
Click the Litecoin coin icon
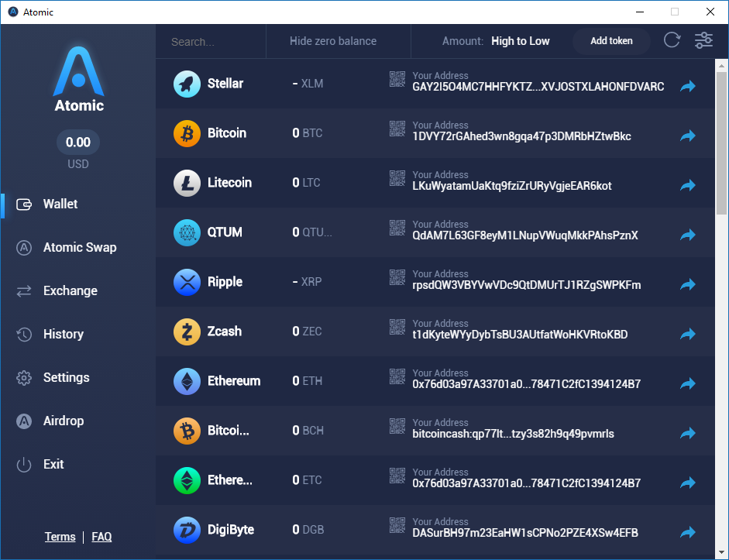point(187,183)
